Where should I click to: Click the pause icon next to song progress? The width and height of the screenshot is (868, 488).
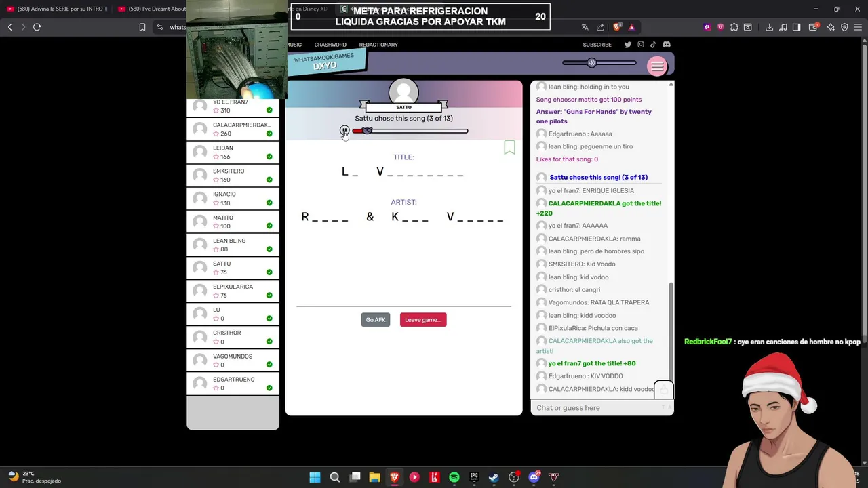(x=344, y=130)
